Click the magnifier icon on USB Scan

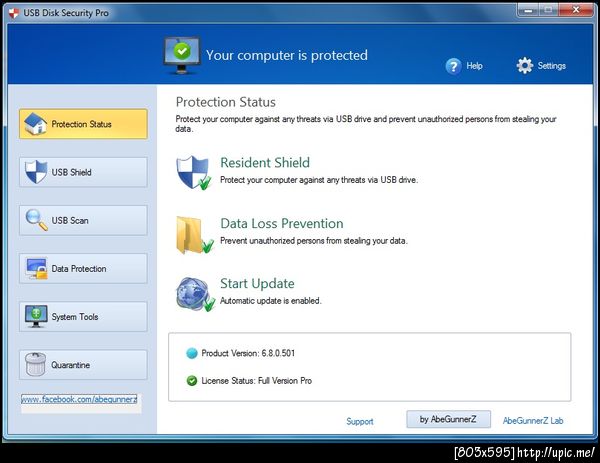(36, 220)
